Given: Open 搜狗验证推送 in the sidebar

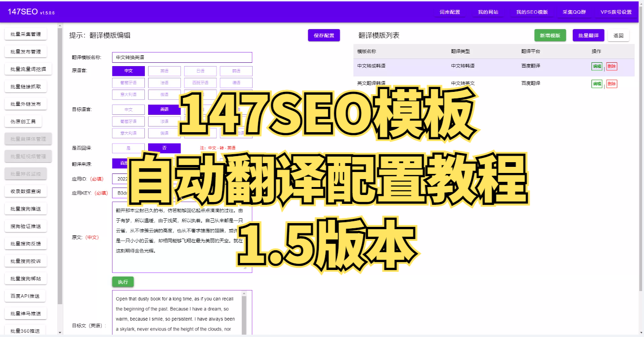Looking at the screenshot, I should click(x=25, y=226).
